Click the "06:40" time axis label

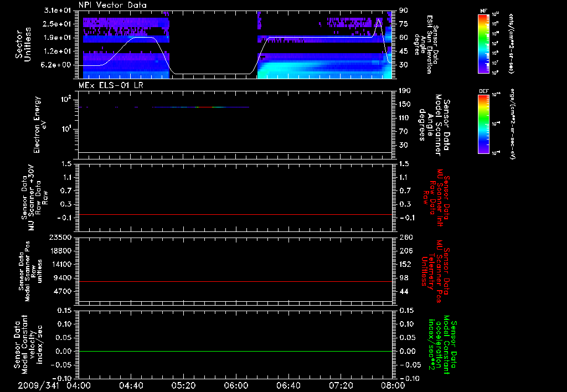click(x=288, y=385)
